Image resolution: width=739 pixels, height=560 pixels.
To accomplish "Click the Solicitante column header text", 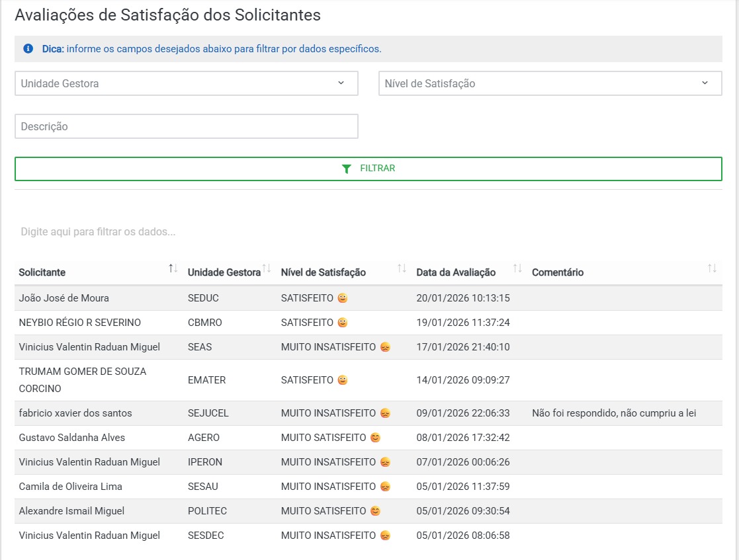I will [42, 272].
